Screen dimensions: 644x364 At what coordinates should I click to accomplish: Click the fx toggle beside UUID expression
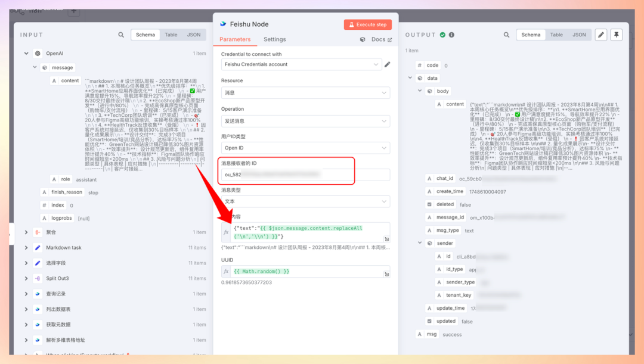tap(226, 271)
